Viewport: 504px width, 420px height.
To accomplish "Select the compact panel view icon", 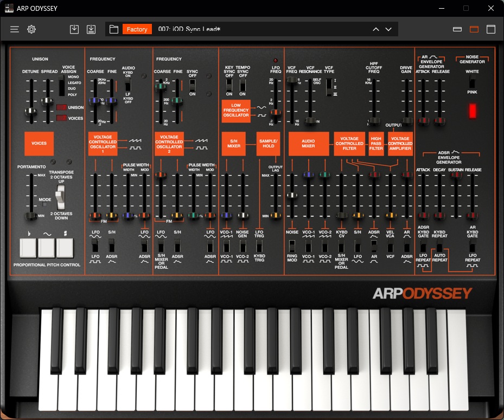I will [457, 30].
